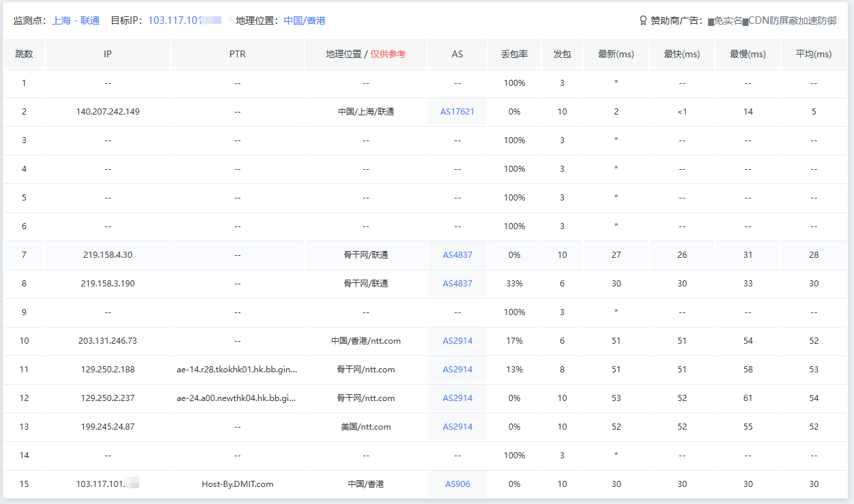854x504 pixels.
Task: Click hop number 1 cell
Action: coord(24,83)
